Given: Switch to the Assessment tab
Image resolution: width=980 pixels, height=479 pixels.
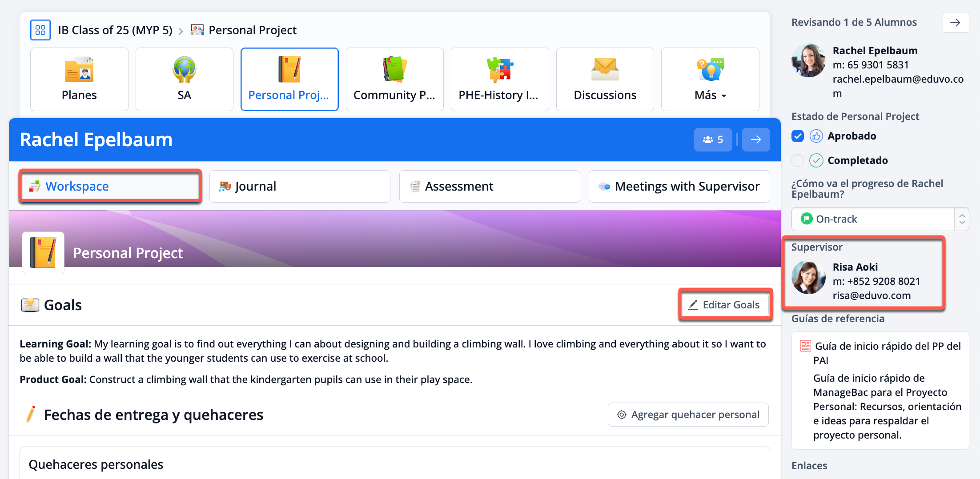Looking at the screenshot, I should [490, 187].
